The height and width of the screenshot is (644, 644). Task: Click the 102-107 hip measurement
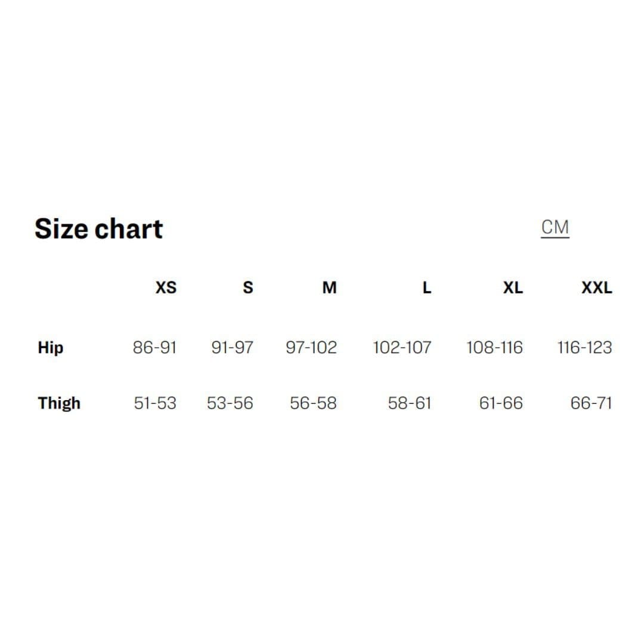[x=401, y=348]
